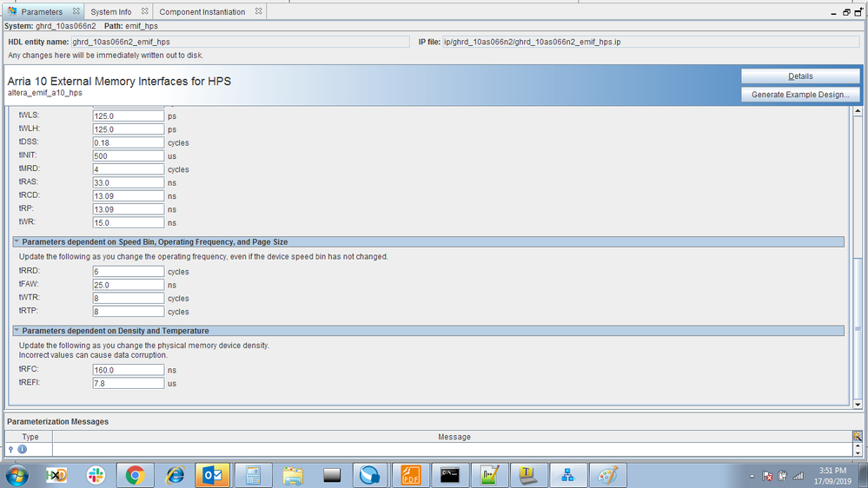The image size is (868, 488).
Task: Click the tRP value field
Action: click(129, 209)
